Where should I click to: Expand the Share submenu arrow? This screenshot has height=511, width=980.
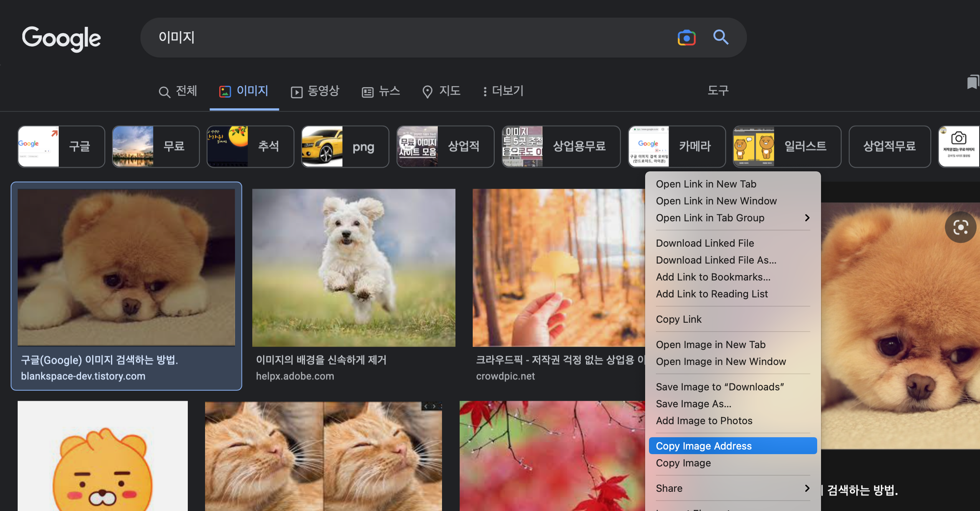click(x=807, y=488)
